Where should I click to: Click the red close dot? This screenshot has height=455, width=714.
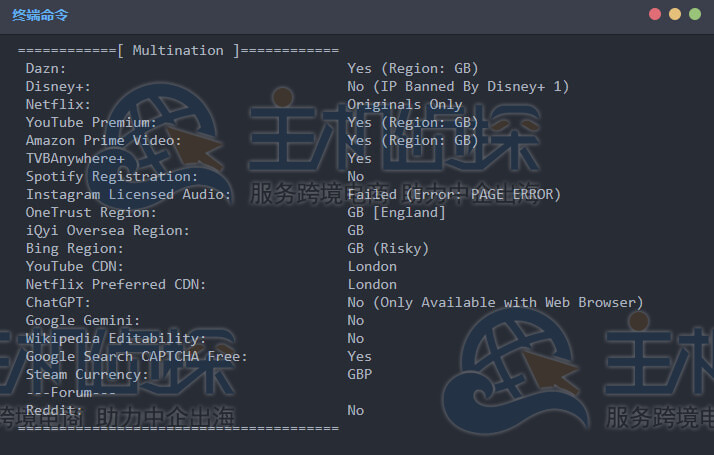pyautogui.click(x=655, y=14)
